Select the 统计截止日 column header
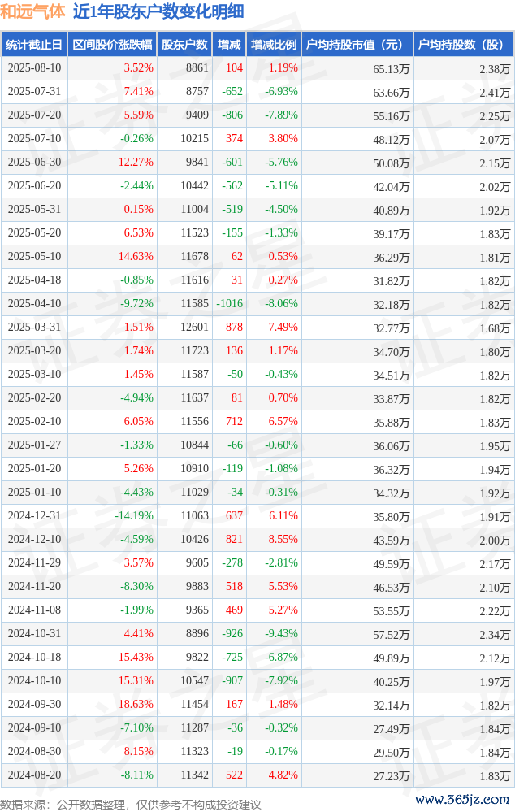This screenshot has width=515, height=812. 34,45
